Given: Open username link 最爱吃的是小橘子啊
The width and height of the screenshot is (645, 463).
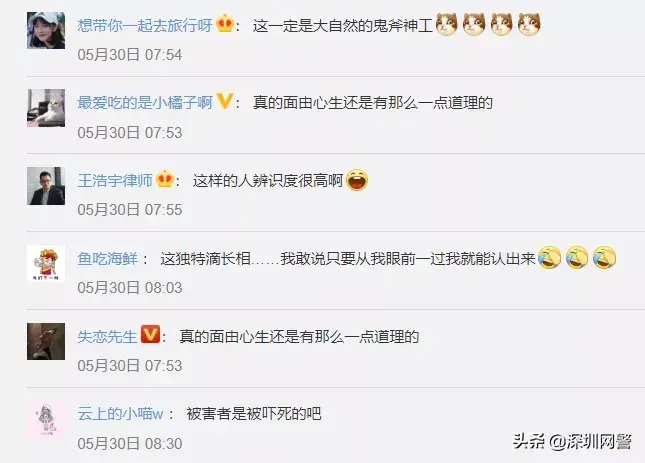Looking at the screenshot, I should point(145,103).
